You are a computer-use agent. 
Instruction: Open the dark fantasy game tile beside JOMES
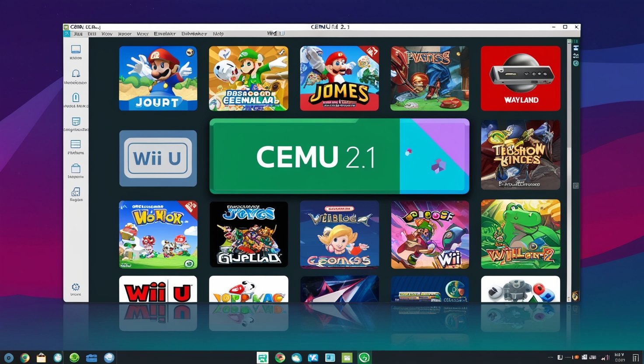click(430, 78)
